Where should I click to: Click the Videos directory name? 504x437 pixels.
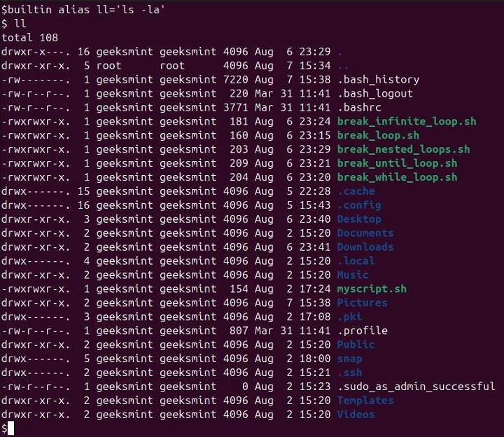(356, 414)
